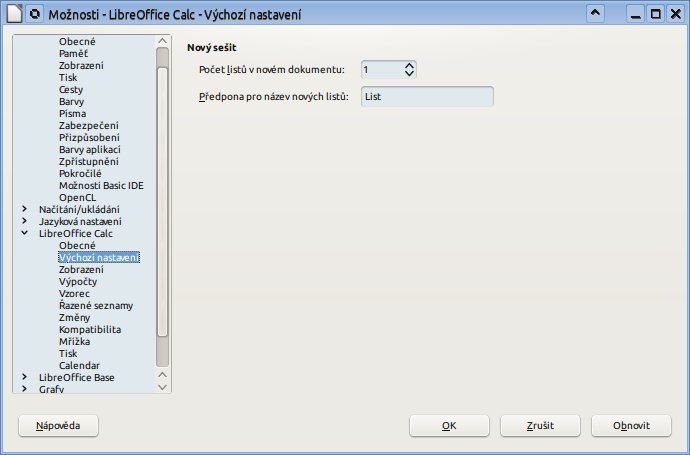Click tree scrollbar top up arrow
This screenshot has width=690, height=455.
pos(162,41)
